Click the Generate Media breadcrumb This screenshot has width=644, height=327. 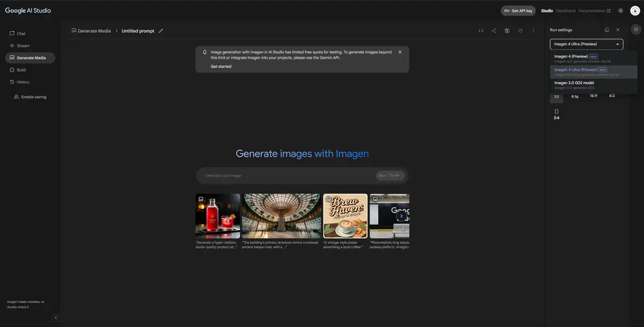(x=91, y=31)
